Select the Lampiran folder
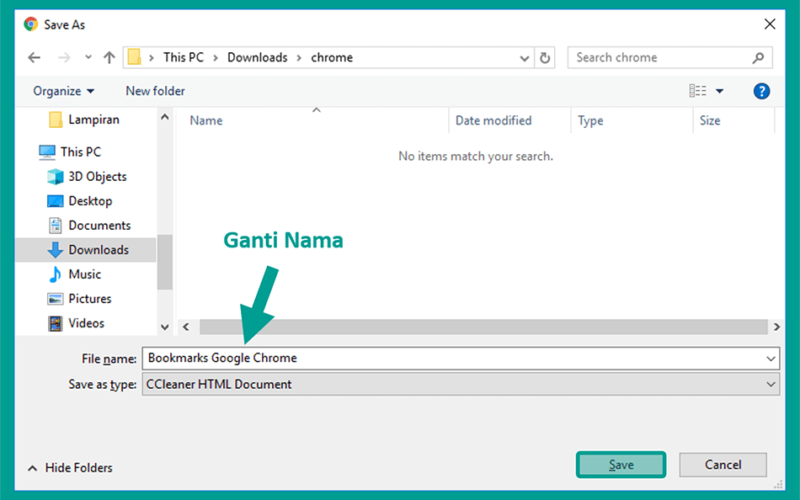 coord(84,119)
